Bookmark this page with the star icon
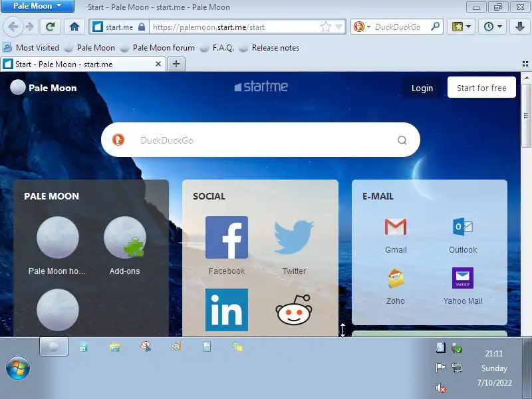The width and height of the screenshot is (532, 399). tap(325, 27)
